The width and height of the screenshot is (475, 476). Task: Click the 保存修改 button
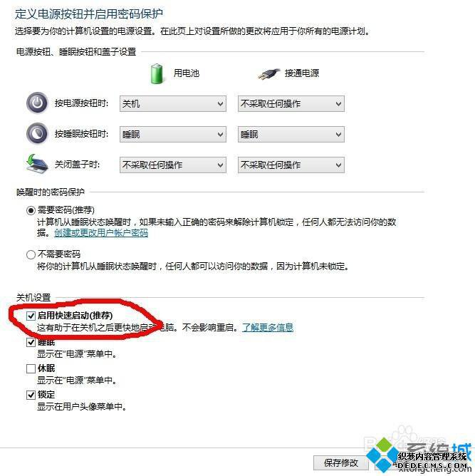pyautogui.click(x=341, y=463)
